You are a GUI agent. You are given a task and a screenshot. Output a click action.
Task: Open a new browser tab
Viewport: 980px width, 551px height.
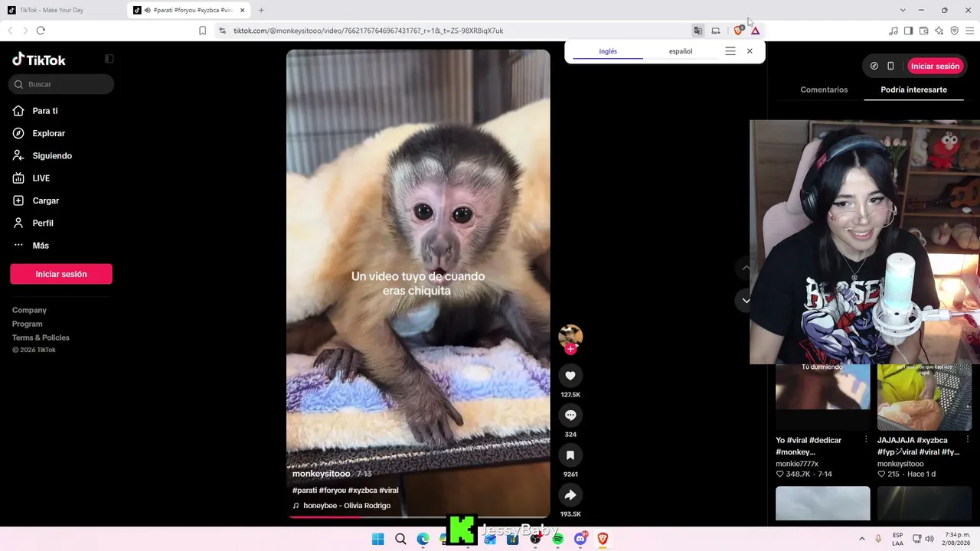[261, 10]
